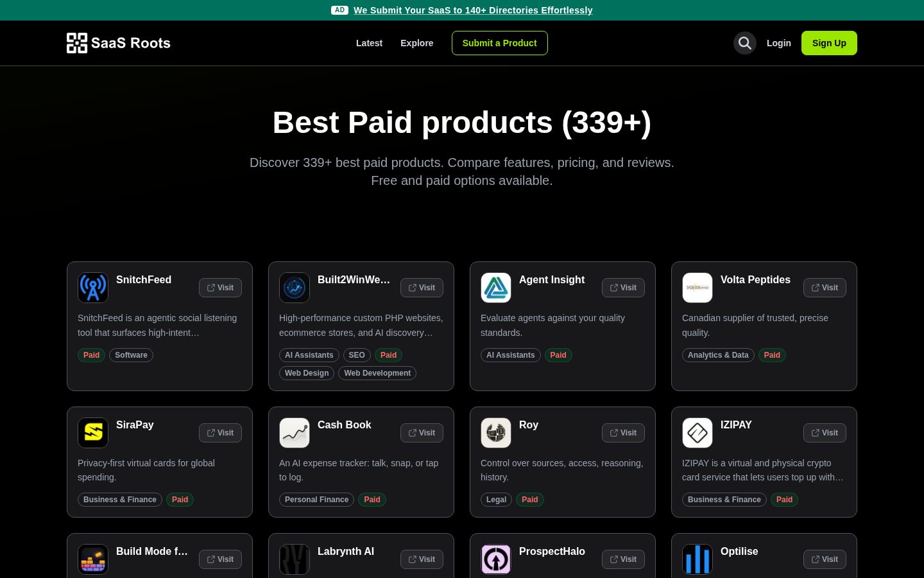The image size is (924, 578).
Task: Select Paid tag on Roy card
Action: 530,500
